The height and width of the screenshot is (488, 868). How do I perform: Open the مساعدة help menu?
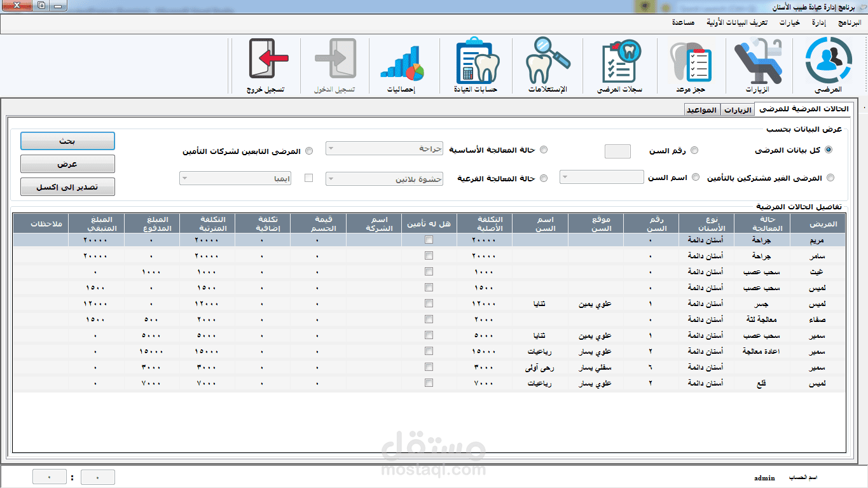[x=684, y=22]
